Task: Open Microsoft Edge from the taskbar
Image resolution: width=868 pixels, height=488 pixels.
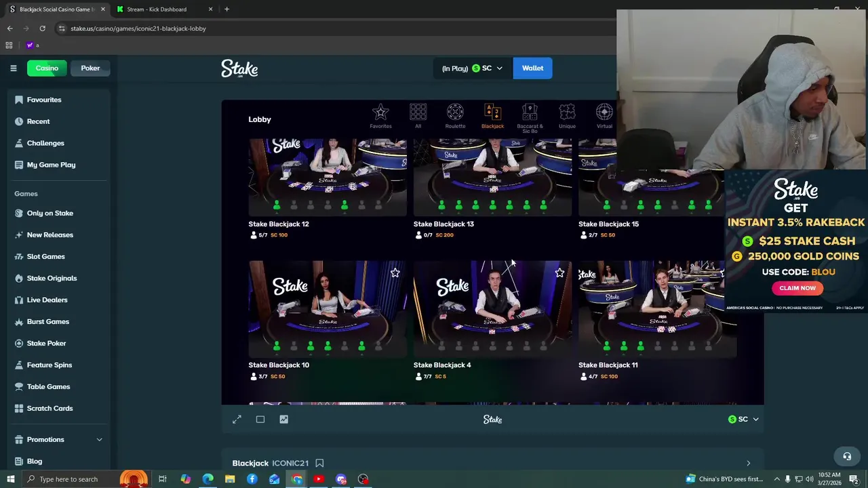Action: (208, 479)
